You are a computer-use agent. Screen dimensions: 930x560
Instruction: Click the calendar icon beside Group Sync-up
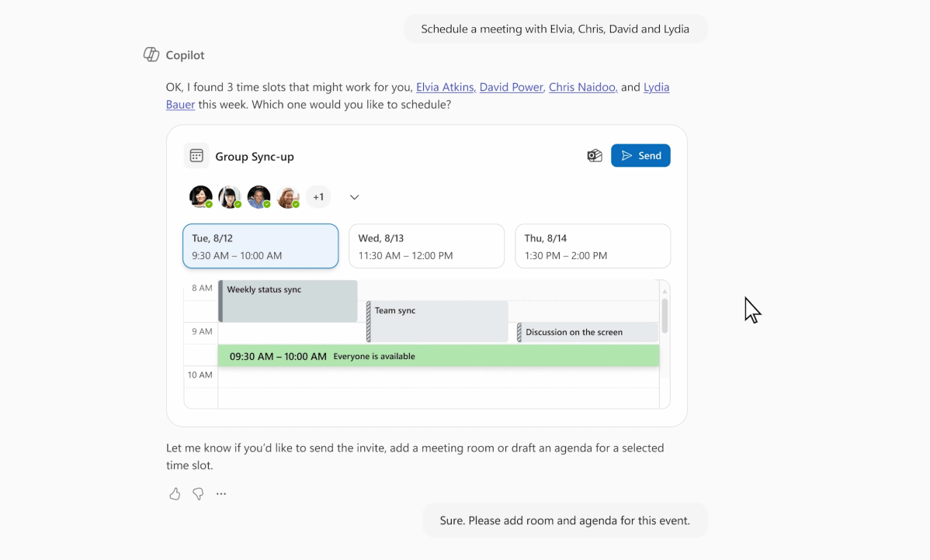click(x=196, y=156)
